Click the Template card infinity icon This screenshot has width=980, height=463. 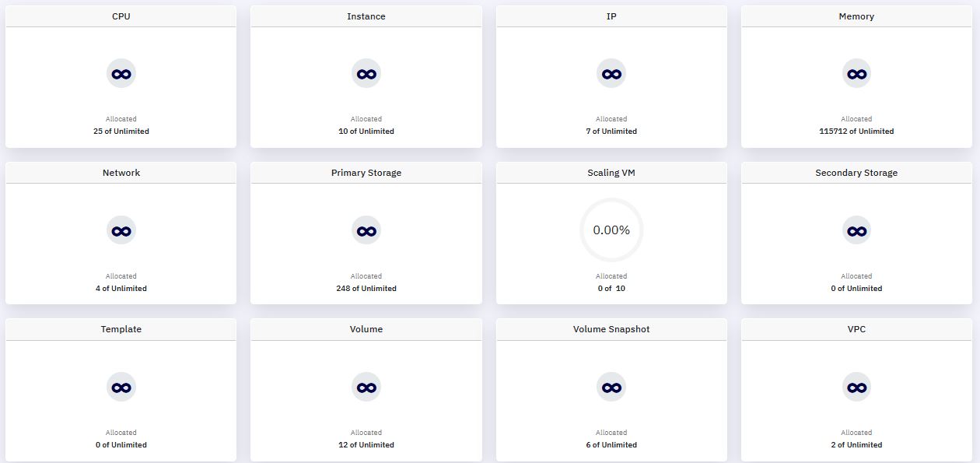121,387
